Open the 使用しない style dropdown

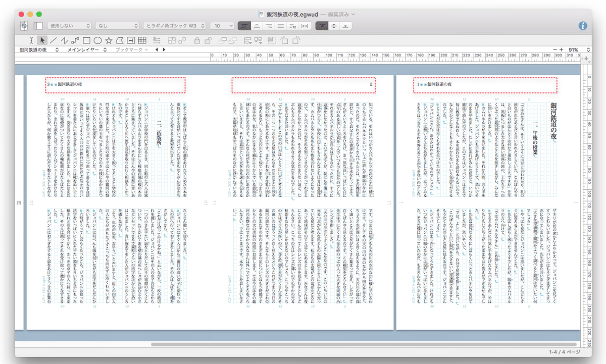coord(70,25)
